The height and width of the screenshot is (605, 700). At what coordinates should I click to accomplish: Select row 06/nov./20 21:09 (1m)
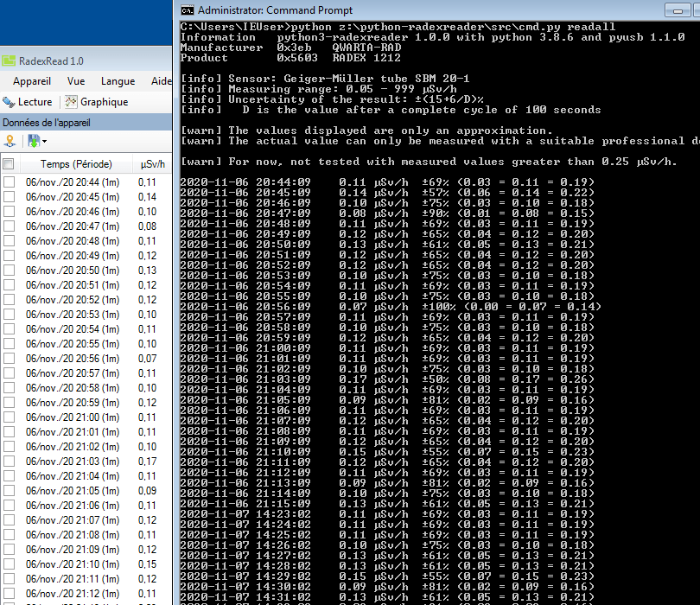point(86,549)
